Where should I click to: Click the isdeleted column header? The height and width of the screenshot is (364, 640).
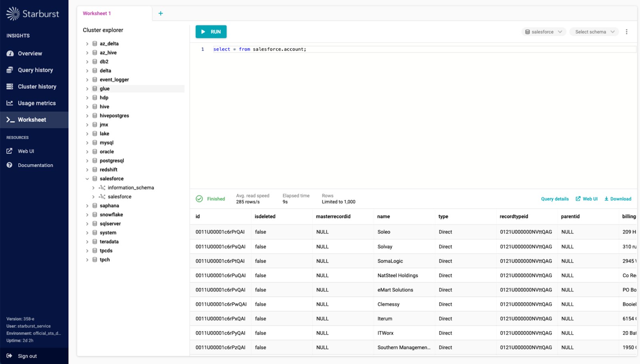tap(265, 217)
